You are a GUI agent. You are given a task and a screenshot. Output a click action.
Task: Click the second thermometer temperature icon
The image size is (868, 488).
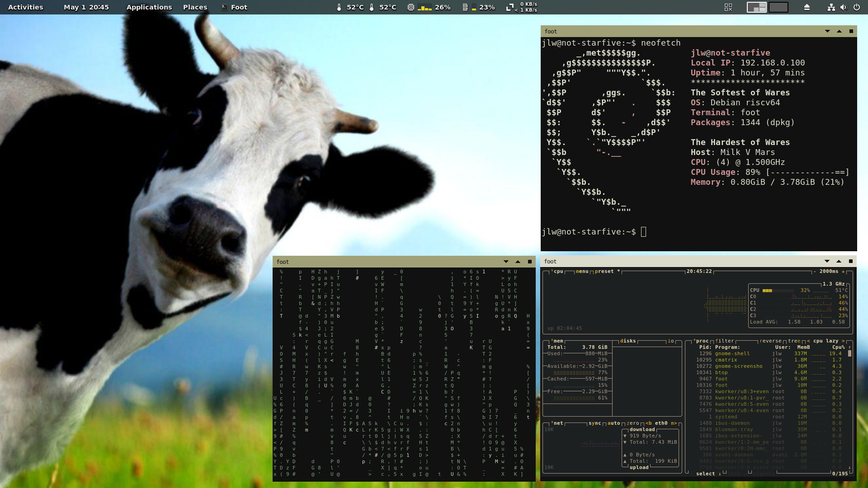(372, 7)
